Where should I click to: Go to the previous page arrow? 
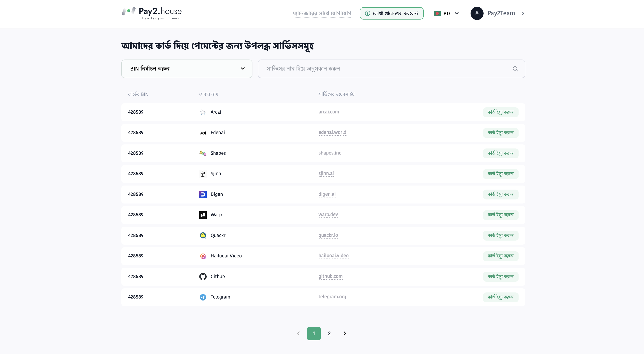tap(298, 333)
